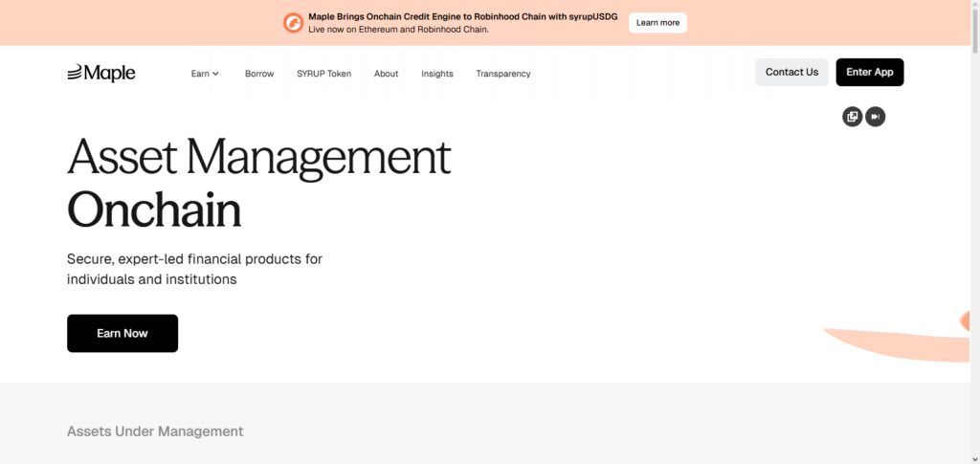
Task: Click the Earn Now button
Action: [122, 333]
